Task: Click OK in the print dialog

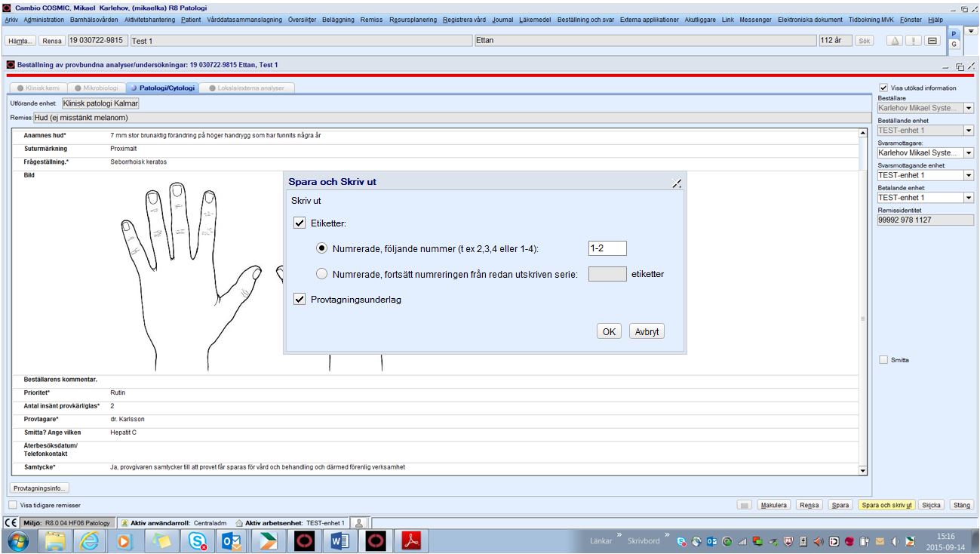Action: [x=609, y=331]
